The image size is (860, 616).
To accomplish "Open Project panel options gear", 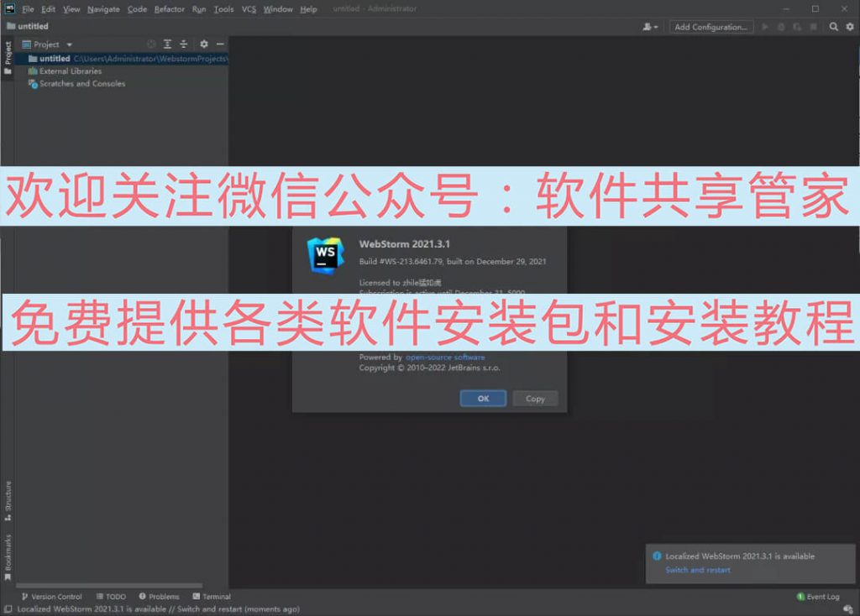I will click(x=204, y=44).
